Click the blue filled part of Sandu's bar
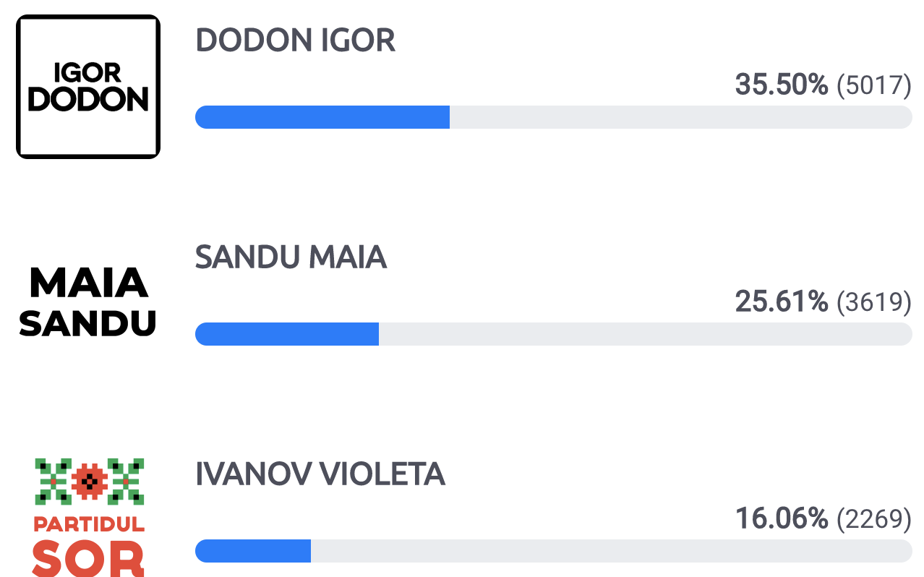This screenshot has width=924, height=577. click(287, 334)
